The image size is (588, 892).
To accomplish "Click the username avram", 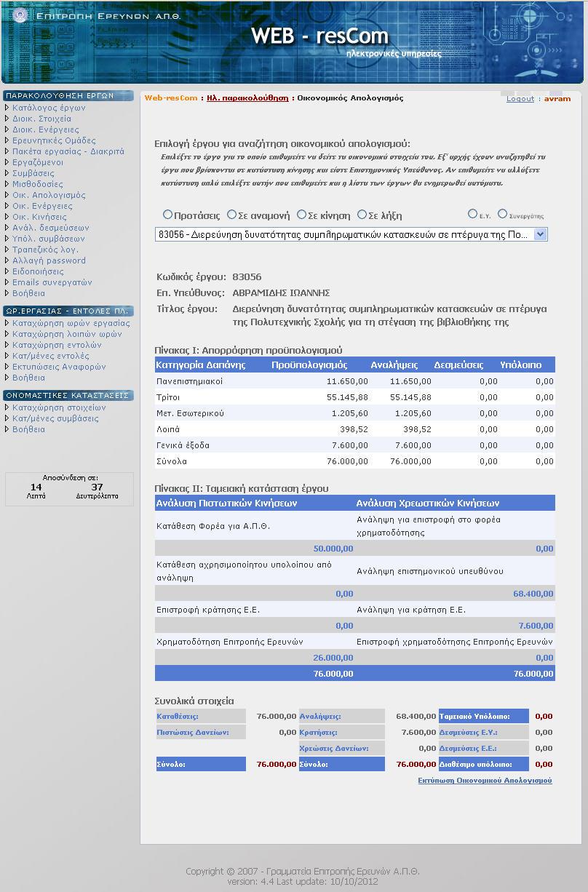I will 557,99.
